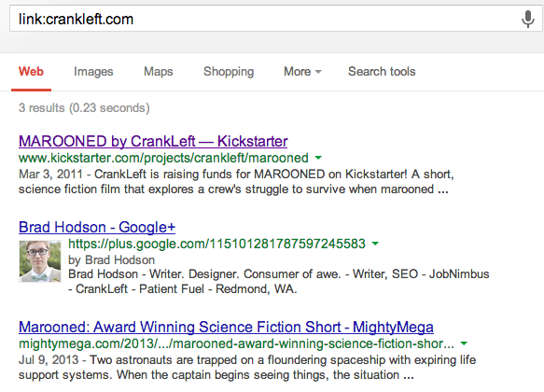Go to the Shopping tab
Screen dimensions: 544x392
(229, 72)
